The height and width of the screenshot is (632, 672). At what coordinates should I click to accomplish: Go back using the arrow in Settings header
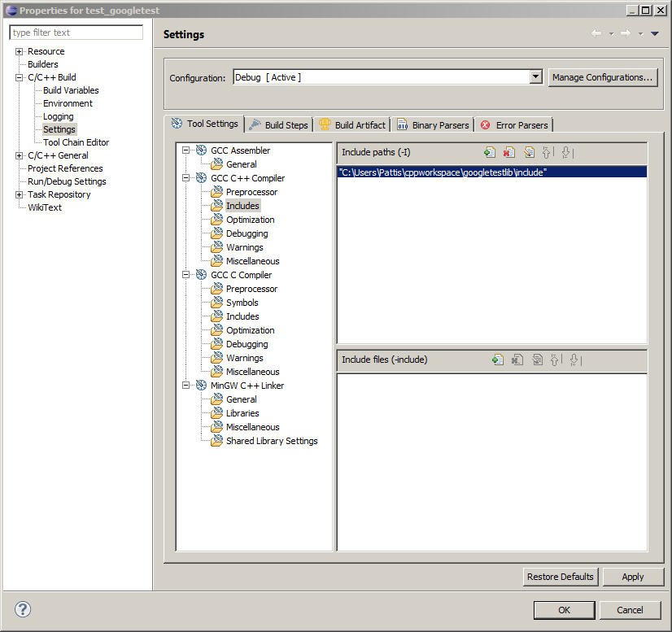[596, 33]
